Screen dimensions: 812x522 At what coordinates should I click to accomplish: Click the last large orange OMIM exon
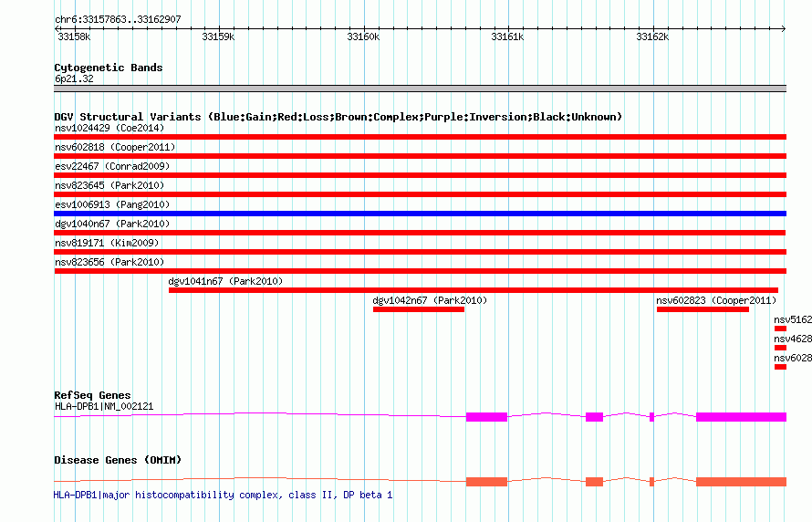741,482
